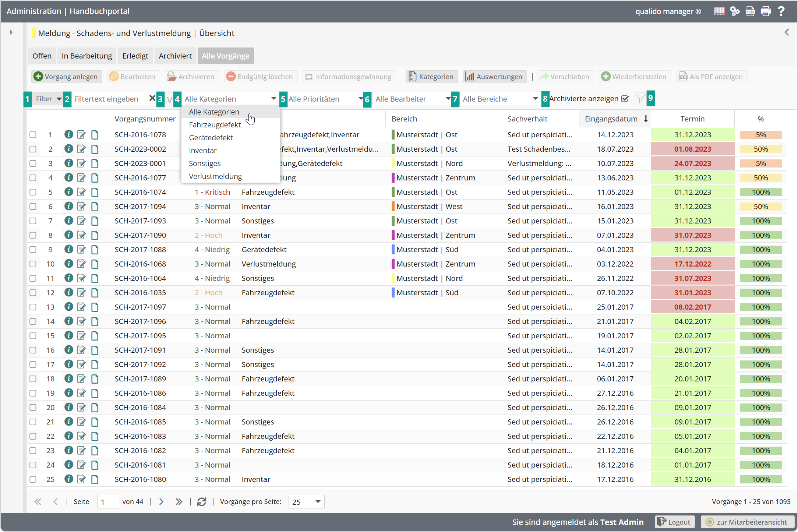Choose Gerätedefekt from category list
The height and width of the screenshot is (532, 798).
pyautogui.click(x=231, y=138)
